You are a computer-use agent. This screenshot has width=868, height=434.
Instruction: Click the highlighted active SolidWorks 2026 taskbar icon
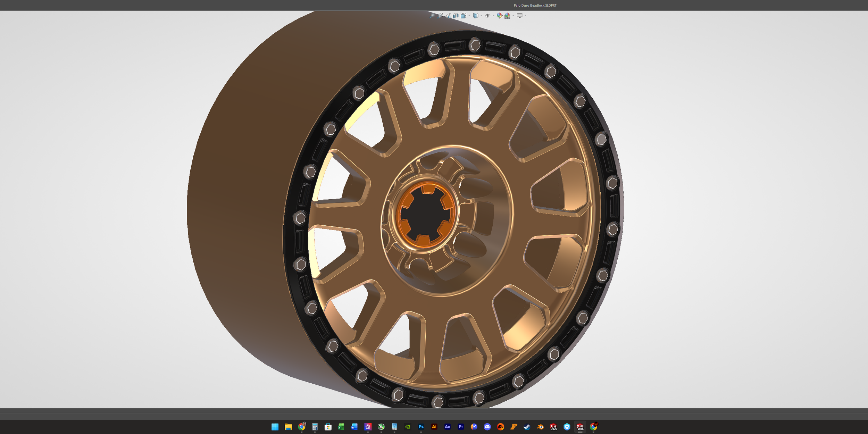(580, 427)
